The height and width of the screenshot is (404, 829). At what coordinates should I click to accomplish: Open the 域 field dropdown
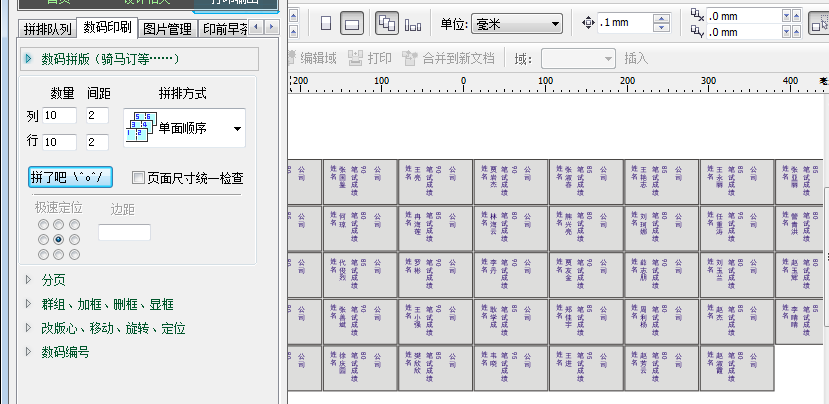(x=578, y=58)
